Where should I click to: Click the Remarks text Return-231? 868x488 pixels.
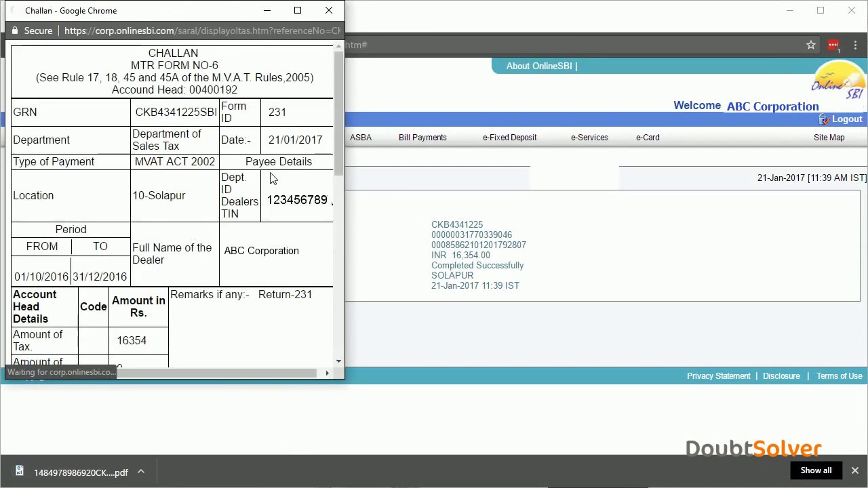pos(285,295)
